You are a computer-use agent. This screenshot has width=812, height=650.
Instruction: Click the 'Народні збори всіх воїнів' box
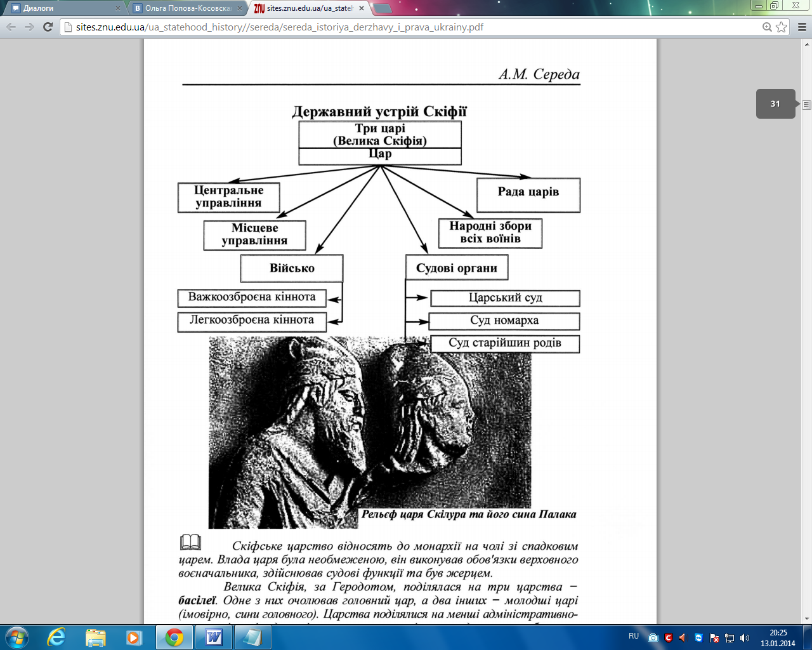[x=490, y=233]
